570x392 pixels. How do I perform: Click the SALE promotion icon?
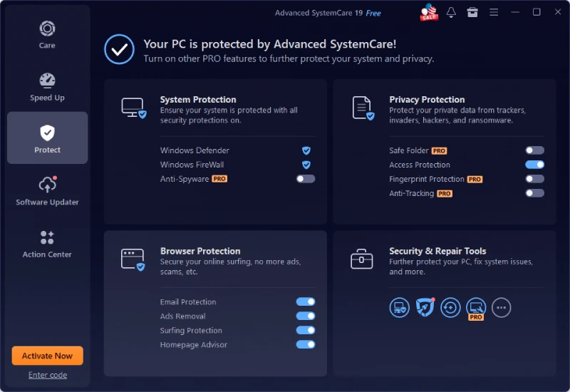pyautogui.click(x=429, y=12)
